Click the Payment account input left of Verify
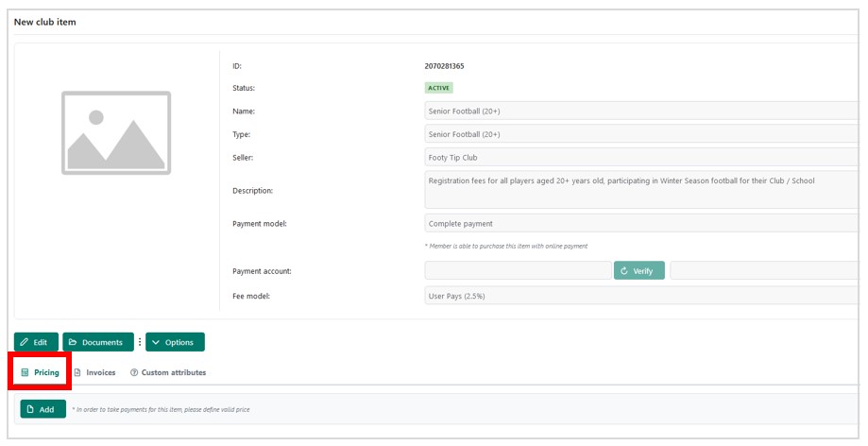 (x=518, y=271)
